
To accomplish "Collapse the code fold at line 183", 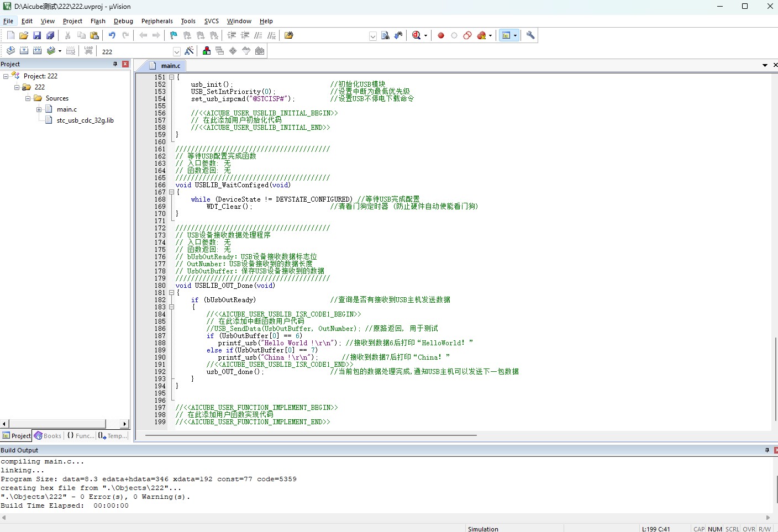I will tap(171, 307).
